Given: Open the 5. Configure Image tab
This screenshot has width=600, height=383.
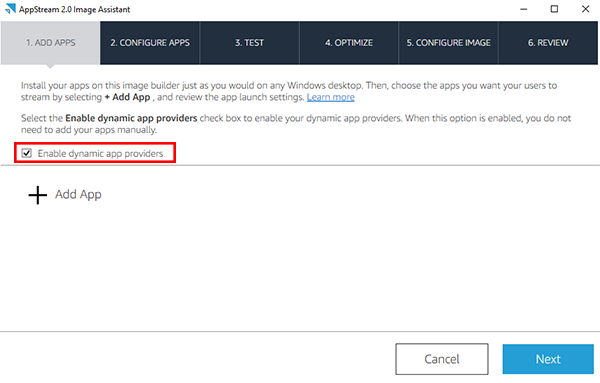Looking at the screenshot, I should [x=448, y=42].
